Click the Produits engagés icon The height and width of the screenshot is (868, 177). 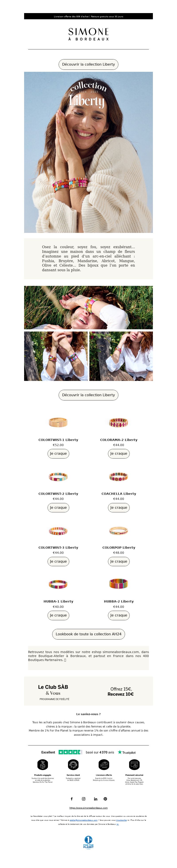click(43, 765)
